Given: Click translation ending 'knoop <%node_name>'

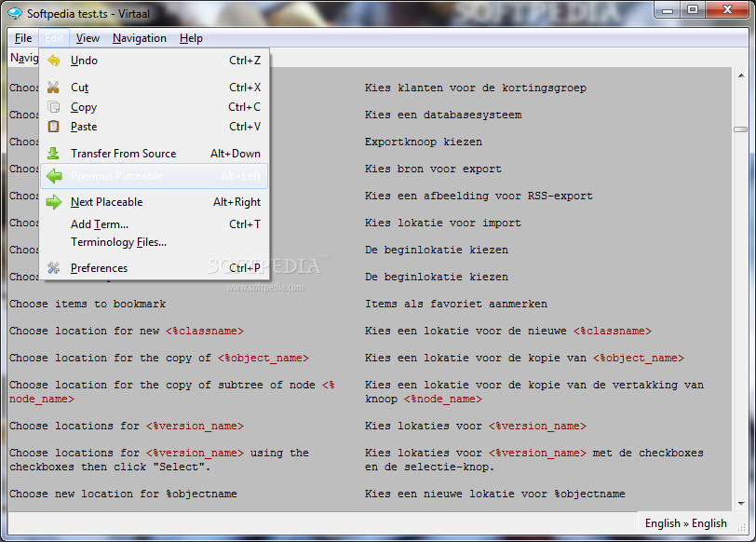Looking at the screenshot, I should click(x=534, y=392).
